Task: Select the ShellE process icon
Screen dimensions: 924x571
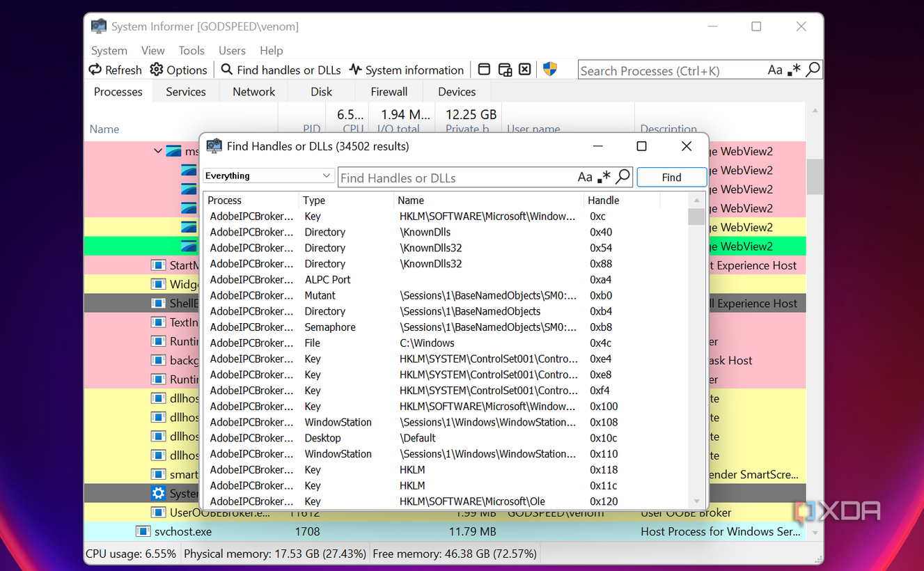Action: pyautogui.click(x=159, y=303)
